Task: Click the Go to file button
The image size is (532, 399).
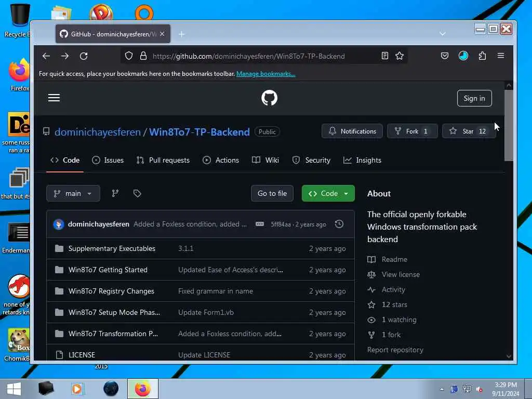Action: [x=272, y=193]
